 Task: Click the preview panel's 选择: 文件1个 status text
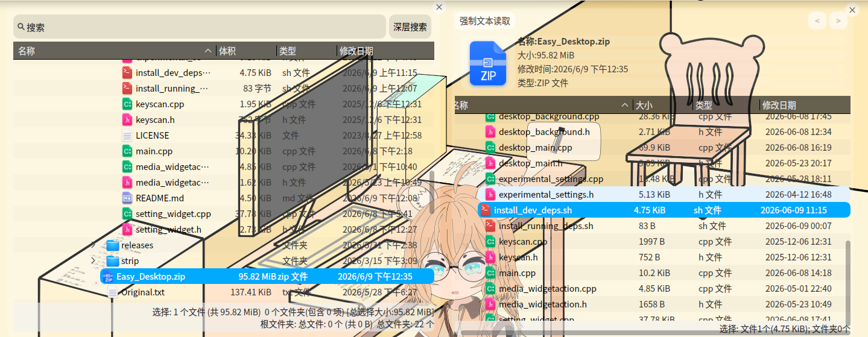coord(784,329)
